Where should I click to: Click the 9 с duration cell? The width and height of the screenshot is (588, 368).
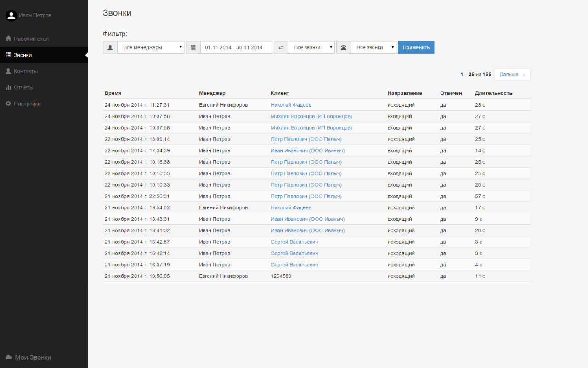tap(479, 219)
